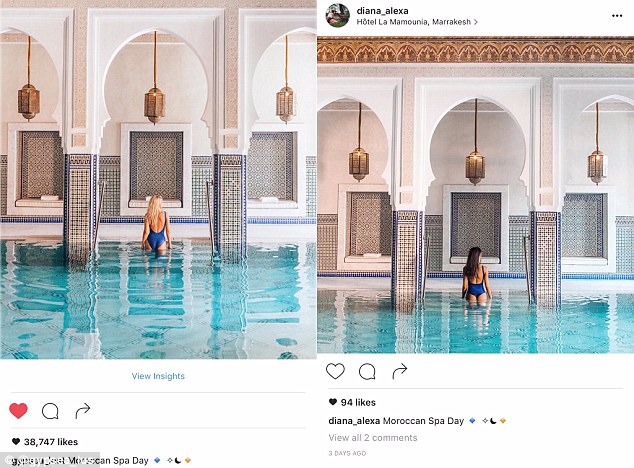Tap the brunette swimmer pool photo
634x468 pixels.
(x=476, y=195)
